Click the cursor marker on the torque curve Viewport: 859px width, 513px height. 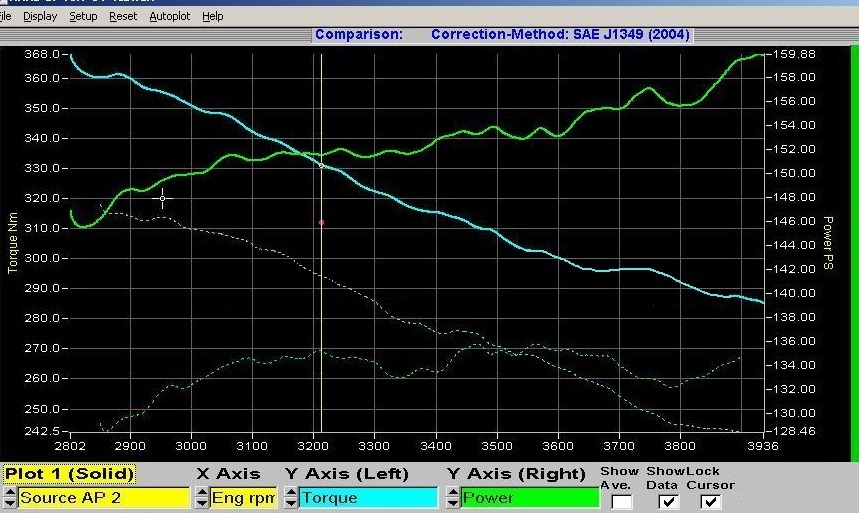coord(322,166)
